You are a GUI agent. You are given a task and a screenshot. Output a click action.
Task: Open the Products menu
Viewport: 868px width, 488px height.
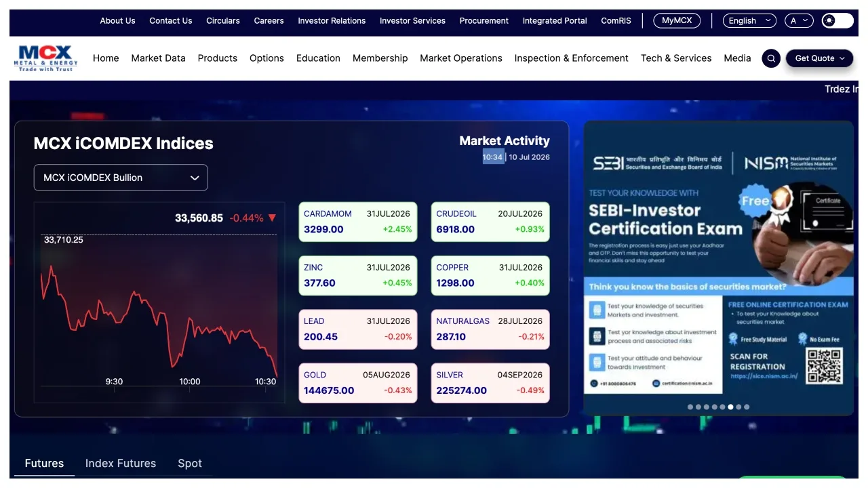click(218, 58)
